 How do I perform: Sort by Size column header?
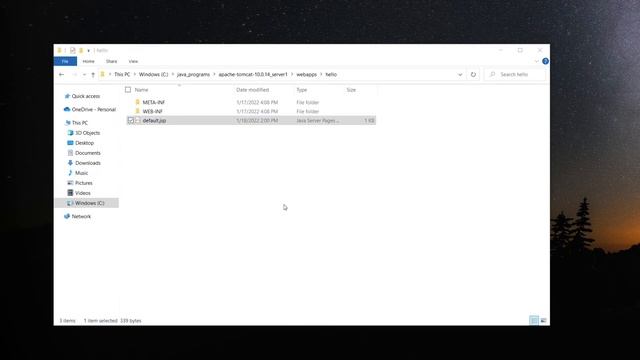(x=351, y=90)
